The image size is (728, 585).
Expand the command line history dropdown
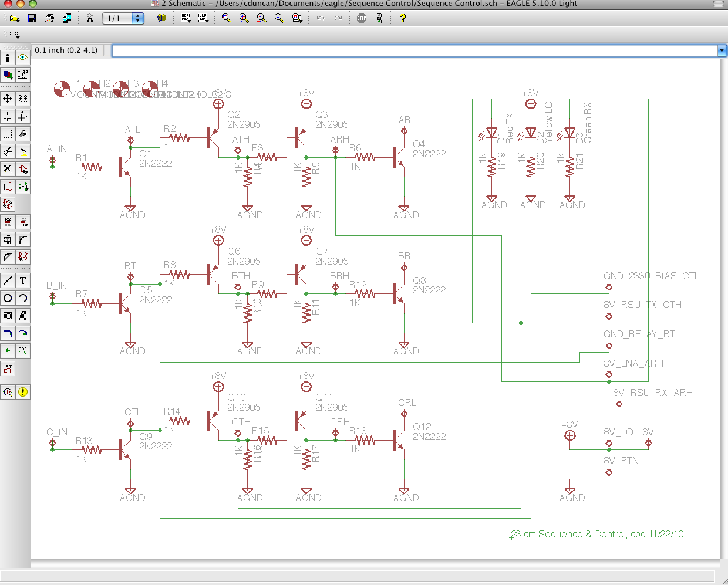[722, 50]
